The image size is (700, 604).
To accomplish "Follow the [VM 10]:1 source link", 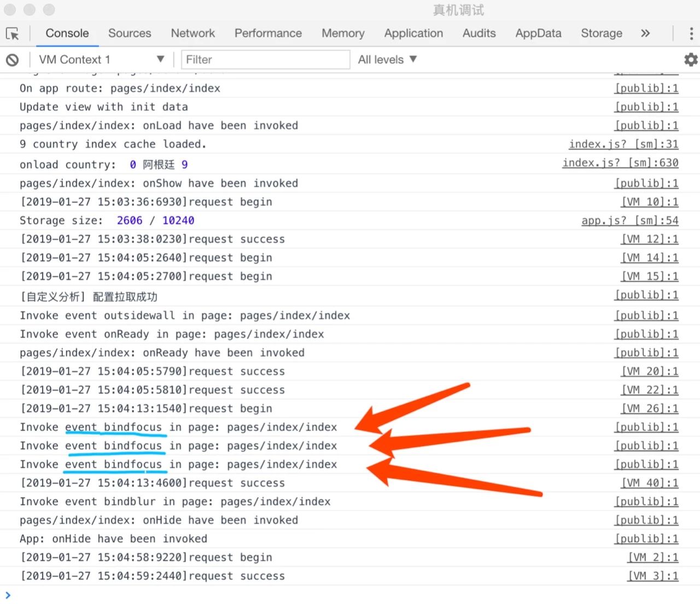I will [x=650, y=202].
